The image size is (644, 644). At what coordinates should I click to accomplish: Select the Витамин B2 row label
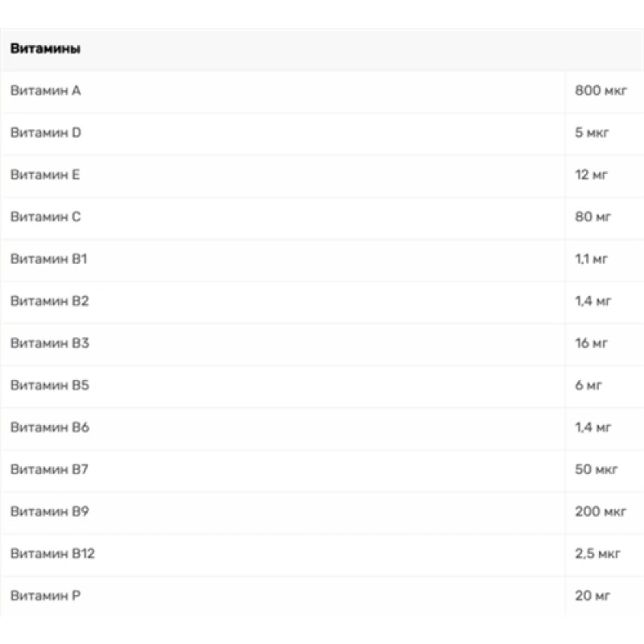click(x=49, y=301)
